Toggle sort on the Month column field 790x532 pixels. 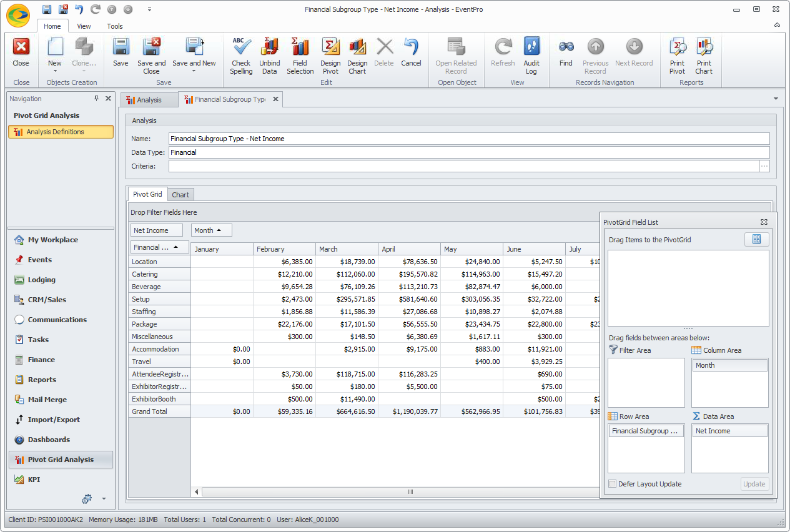pos(212,230)
